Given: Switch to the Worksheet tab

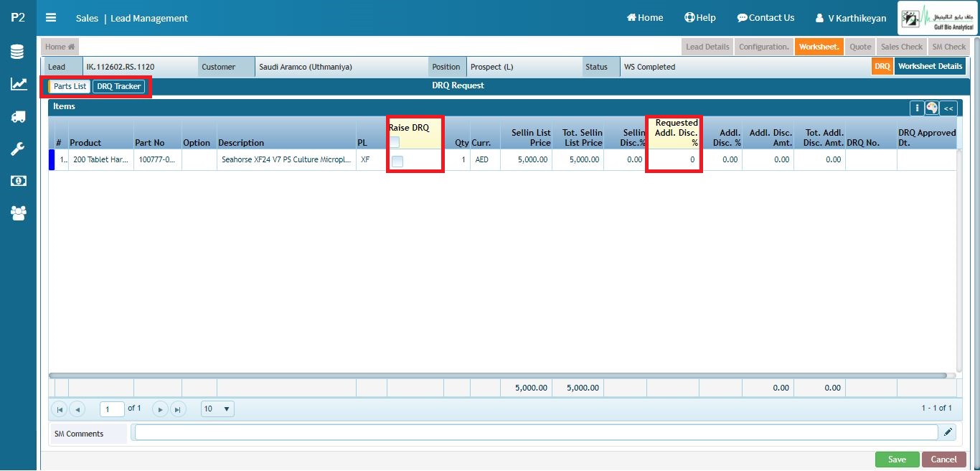Looking at the screenshot, I should click(819, 47).
